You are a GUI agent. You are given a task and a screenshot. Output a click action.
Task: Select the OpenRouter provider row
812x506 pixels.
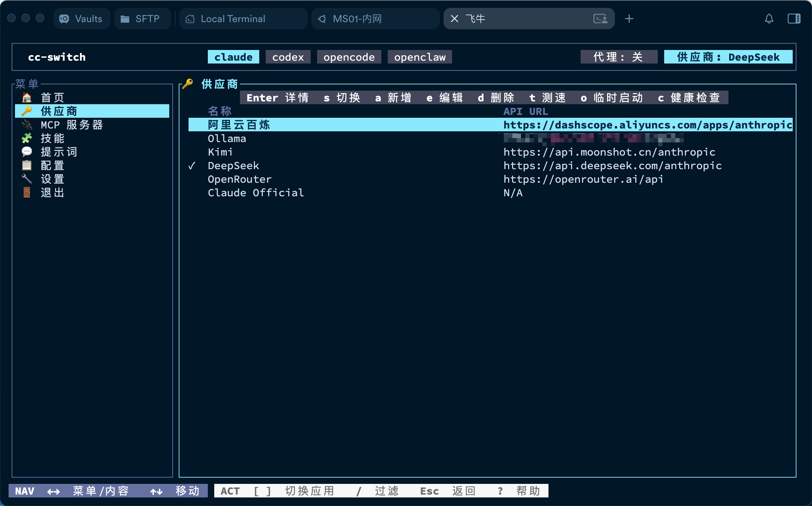(491, 179)
